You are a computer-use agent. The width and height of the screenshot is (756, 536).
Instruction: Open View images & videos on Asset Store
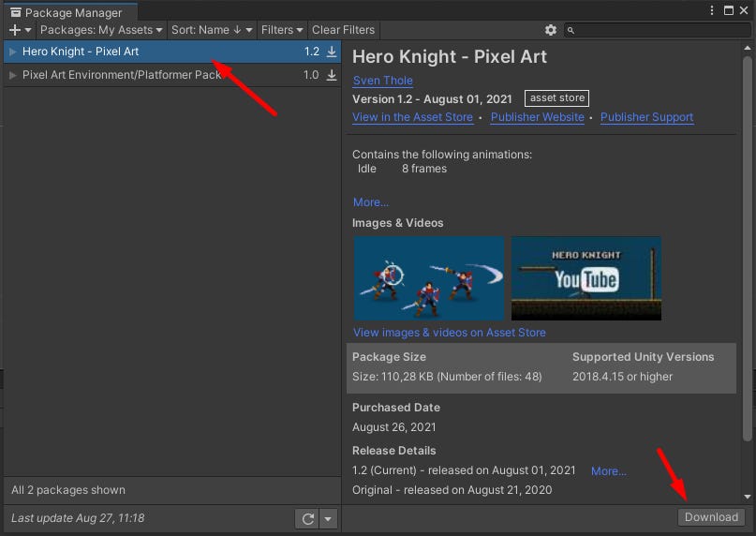coord(450,333)
